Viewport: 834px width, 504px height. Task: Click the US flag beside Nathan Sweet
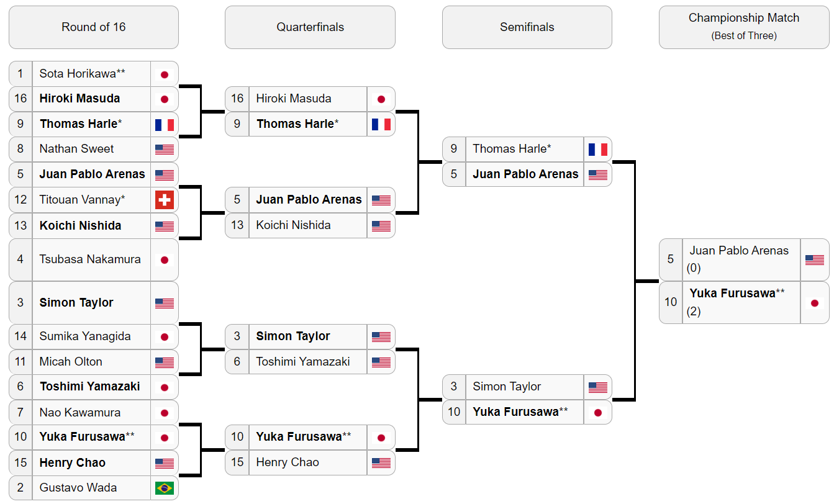click(x=165, y=149)
